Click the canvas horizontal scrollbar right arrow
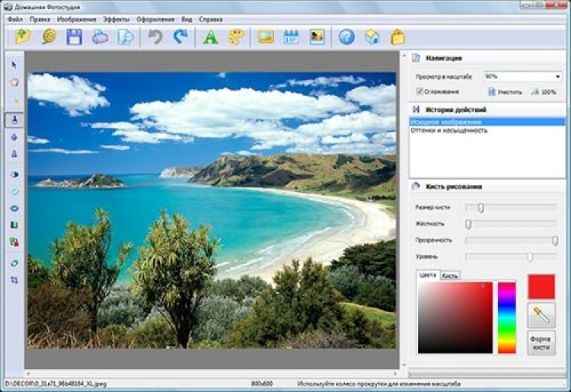571x392 pixels. 395,374
